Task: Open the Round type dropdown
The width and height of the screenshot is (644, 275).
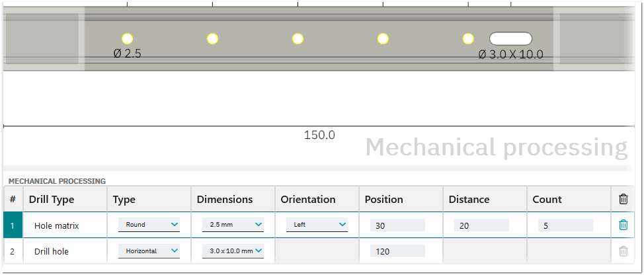Action: click(x=149, y=225)
